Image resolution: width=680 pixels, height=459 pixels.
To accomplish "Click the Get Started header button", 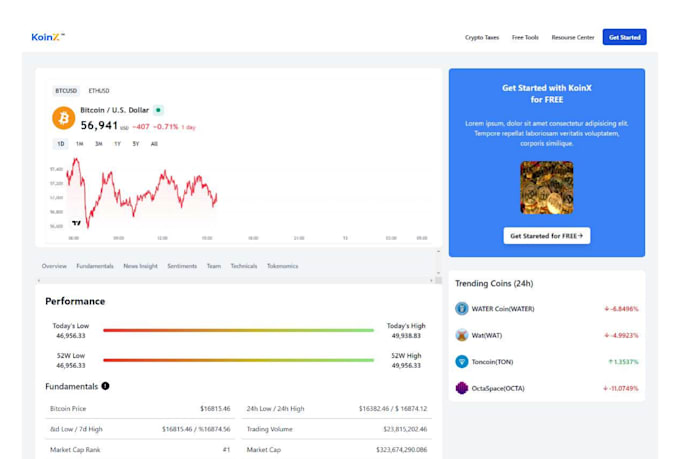I will pyautogui.click(x=624, y=37).
